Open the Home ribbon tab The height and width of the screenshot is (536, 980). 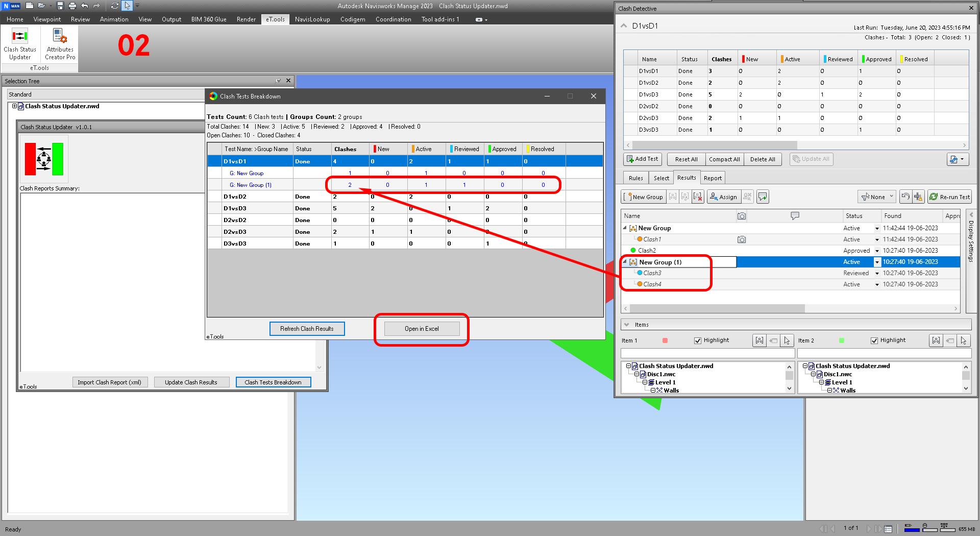[15, 19]
